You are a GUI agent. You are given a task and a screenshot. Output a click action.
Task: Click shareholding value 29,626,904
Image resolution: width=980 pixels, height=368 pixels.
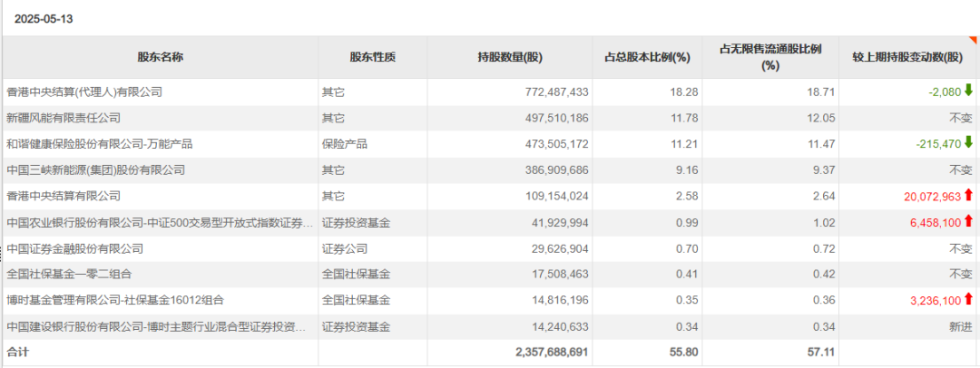point(560,248)
